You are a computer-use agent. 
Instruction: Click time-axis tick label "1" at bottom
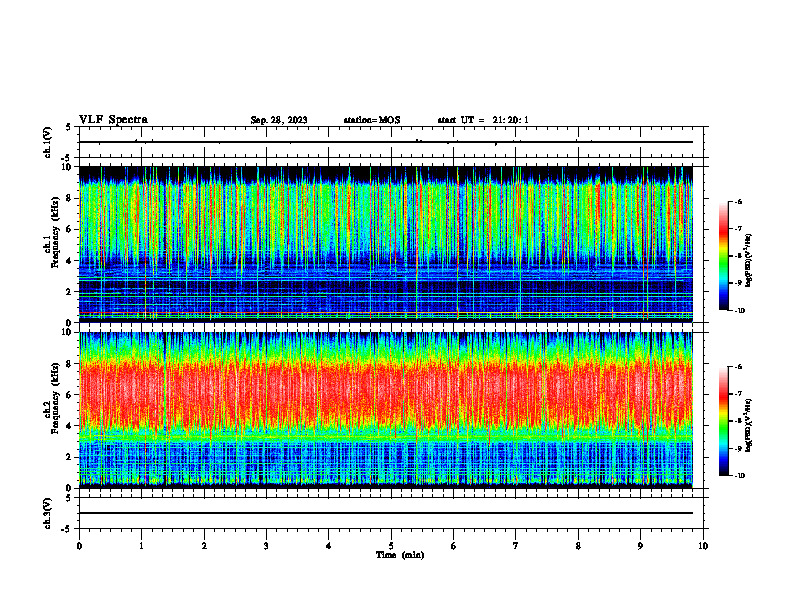click(141, 546)
